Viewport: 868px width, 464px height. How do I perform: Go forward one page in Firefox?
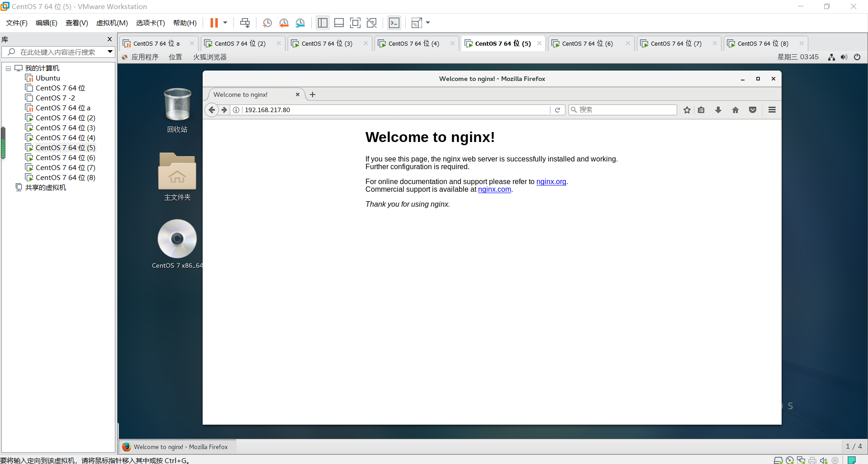[224, 110]
